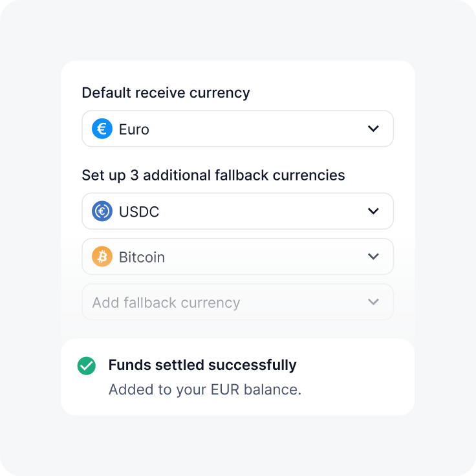The height and width of the screenshot is (476, 476).
Task: Expand the chevron on the Euro dropdown
Action: [373, 129]
